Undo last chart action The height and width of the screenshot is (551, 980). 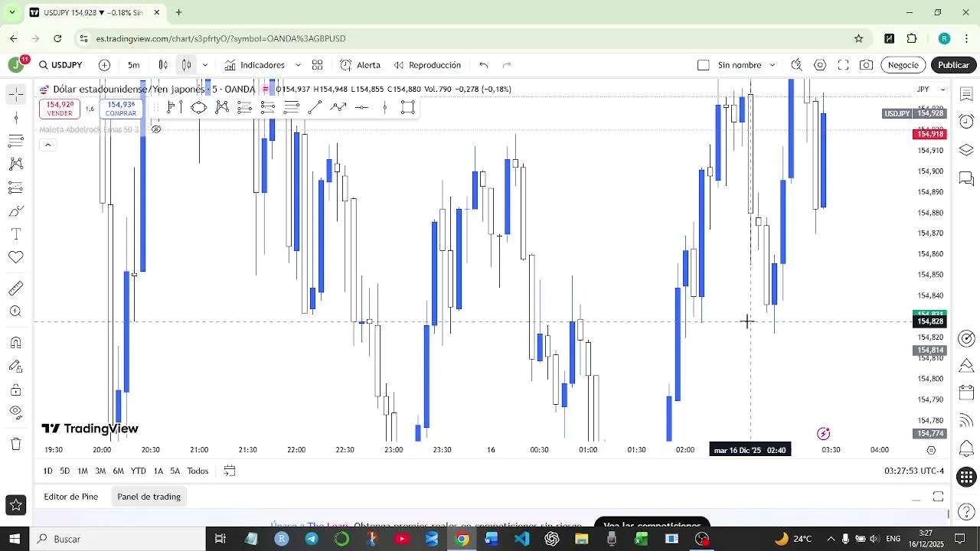click(483, 65)
